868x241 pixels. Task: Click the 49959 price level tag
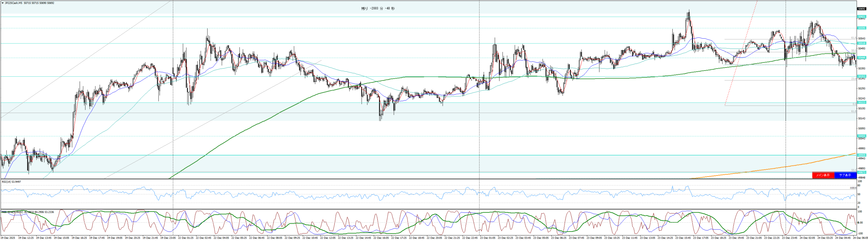[x=862, y=155]
